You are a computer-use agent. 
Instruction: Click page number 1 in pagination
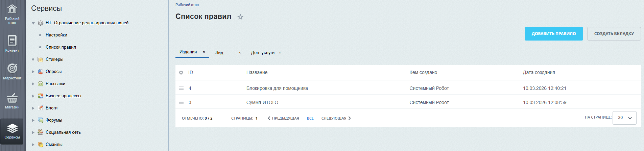256,118
